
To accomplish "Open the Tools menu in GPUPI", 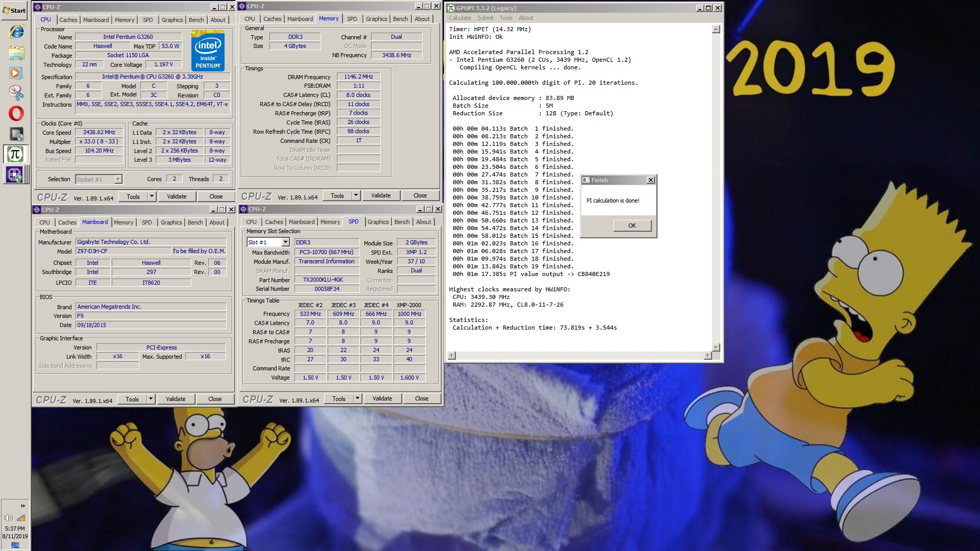I will click(x=506, y=18).
